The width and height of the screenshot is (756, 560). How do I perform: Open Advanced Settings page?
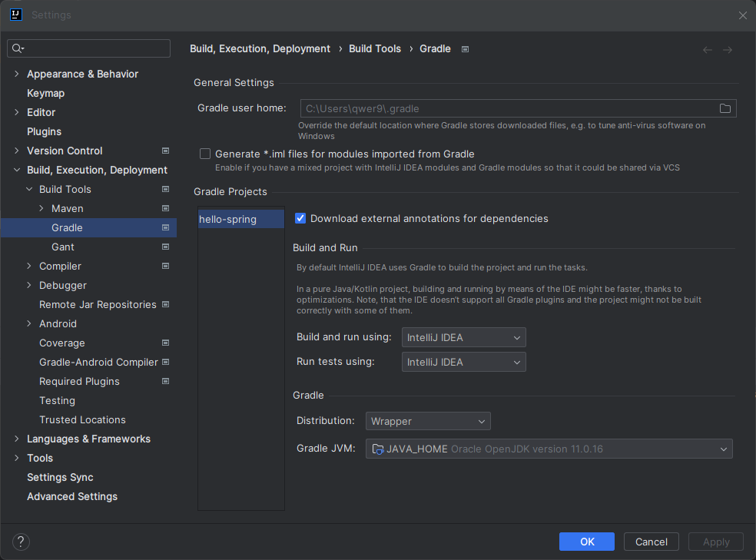click(x=72, y=496)
